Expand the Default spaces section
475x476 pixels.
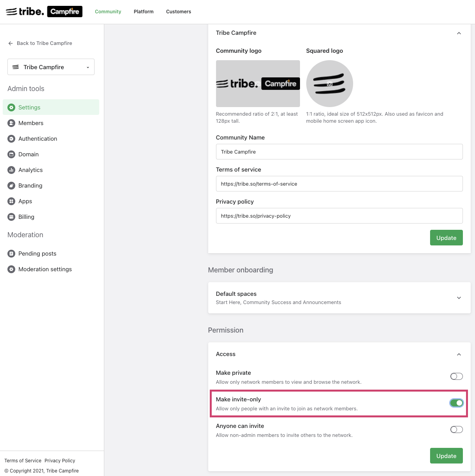[x=459, y=298]
